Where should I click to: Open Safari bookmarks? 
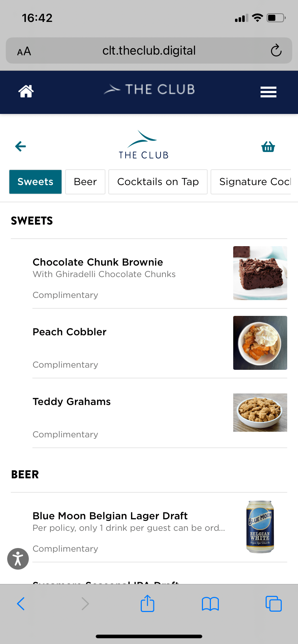tap(211, 604)
